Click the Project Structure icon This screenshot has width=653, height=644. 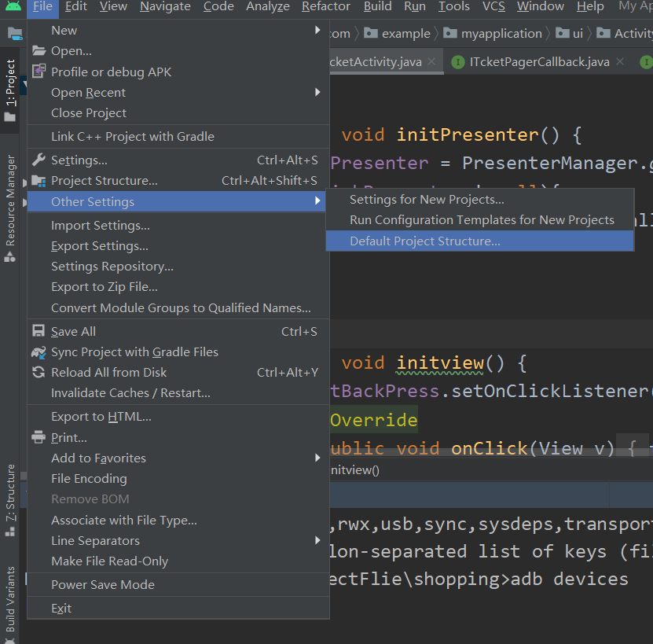[39, 181]
